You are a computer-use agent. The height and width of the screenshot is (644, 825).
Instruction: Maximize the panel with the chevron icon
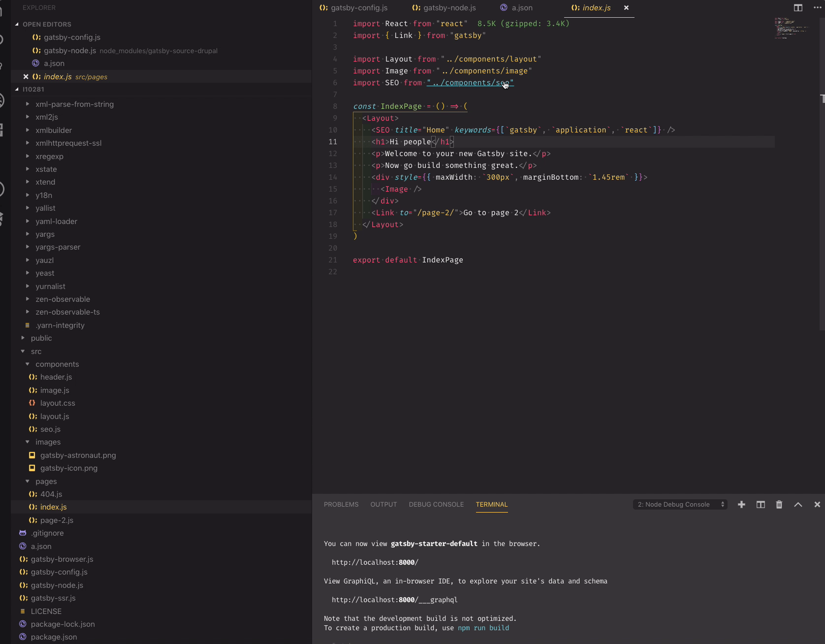click(x=797, y=505)
